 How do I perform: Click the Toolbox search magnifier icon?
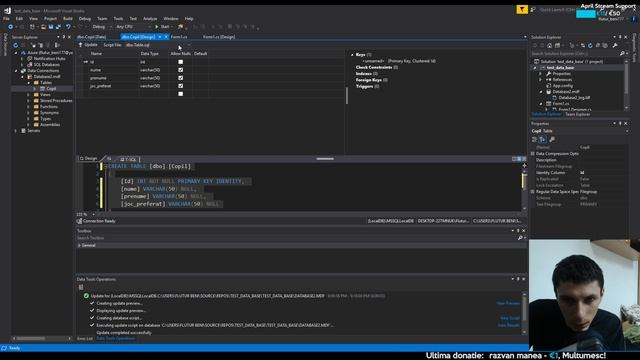point(520,238)
